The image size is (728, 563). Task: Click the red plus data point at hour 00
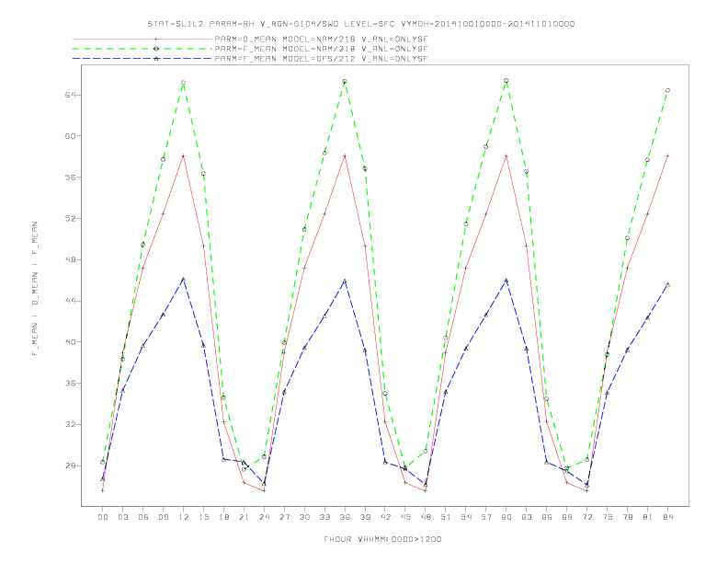click(103, 490)
